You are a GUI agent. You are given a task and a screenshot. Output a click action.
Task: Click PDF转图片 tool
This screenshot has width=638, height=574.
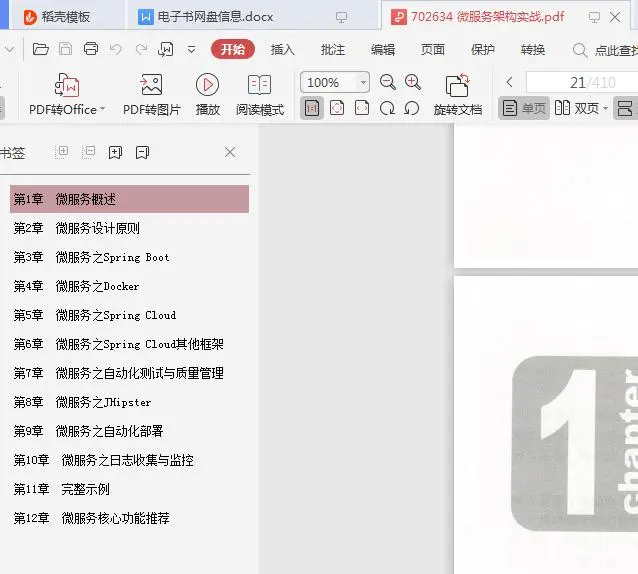coord(151,94)
